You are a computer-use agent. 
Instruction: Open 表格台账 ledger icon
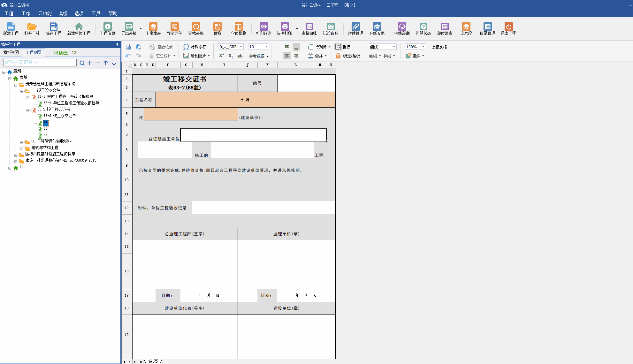(x=309, y=29)
